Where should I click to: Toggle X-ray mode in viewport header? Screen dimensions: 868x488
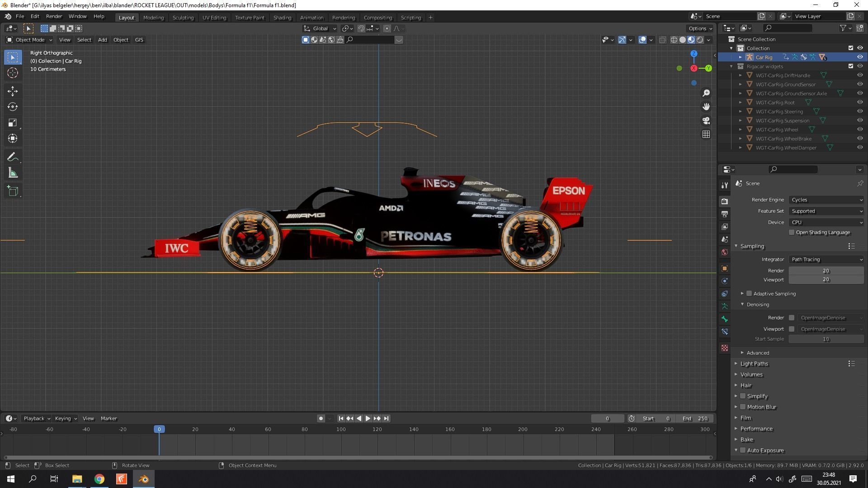(x=662, y=40)
